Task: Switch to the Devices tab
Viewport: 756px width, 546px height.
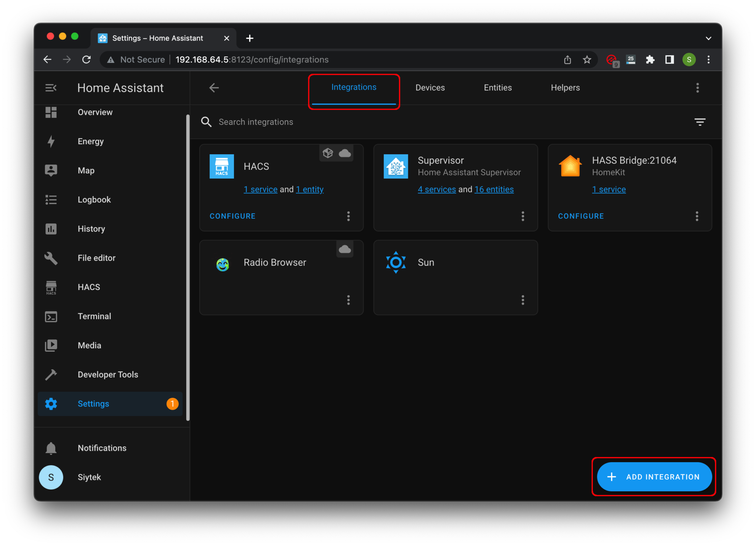Action: click(430, 87)
